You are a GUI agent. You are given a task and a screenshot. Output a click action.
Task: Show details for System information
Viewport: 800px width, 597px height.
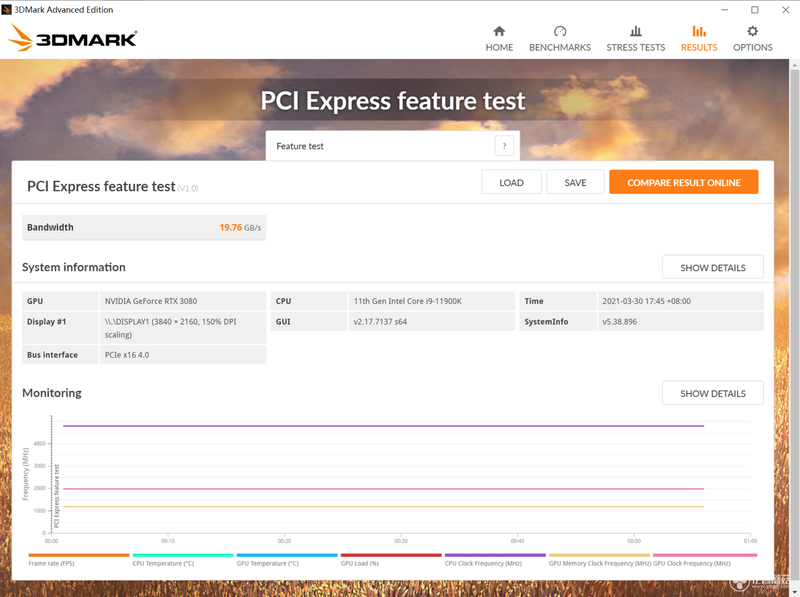click(x=713, y=267)
